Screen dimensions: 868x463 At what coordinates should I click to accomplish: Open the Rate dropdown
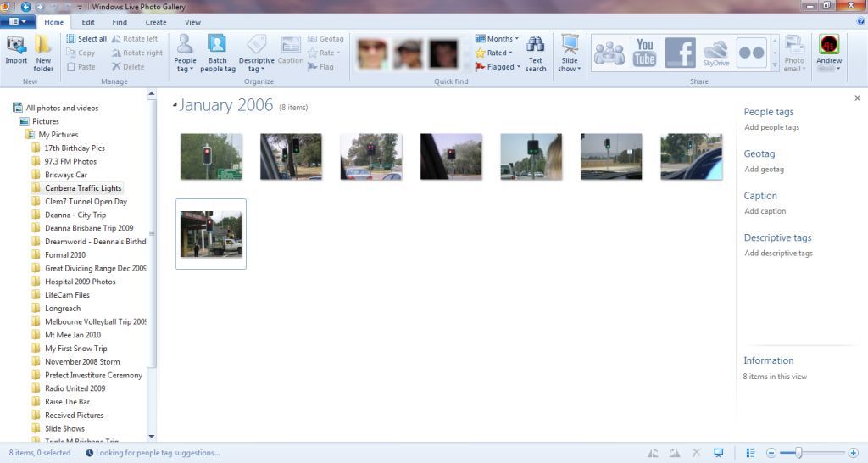tap(324, 53)
